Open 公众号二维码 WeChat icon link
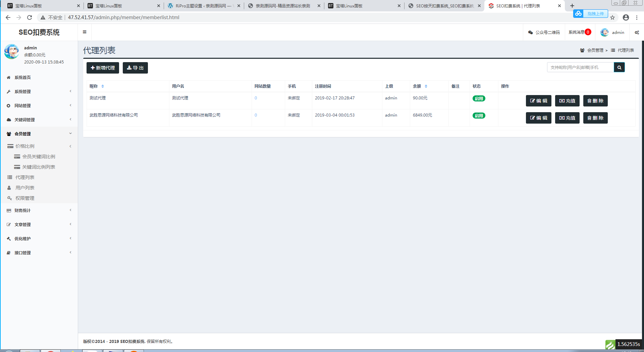The image size is (644, 352). 544,32
